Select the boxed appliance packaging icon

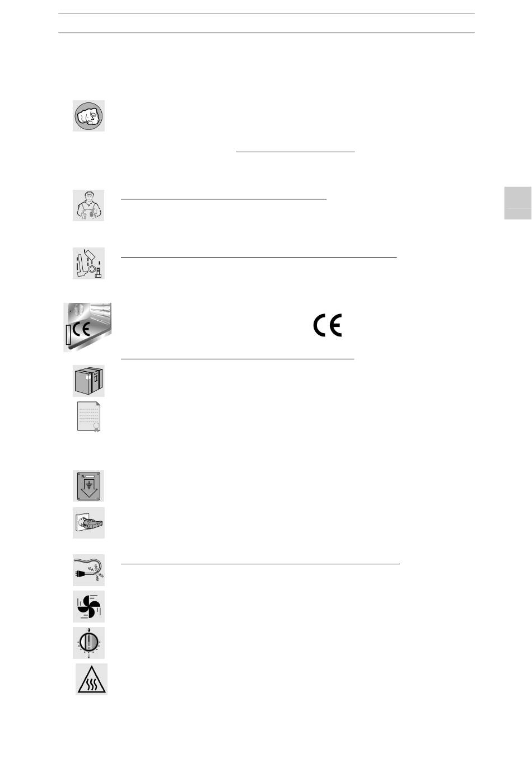88,381
